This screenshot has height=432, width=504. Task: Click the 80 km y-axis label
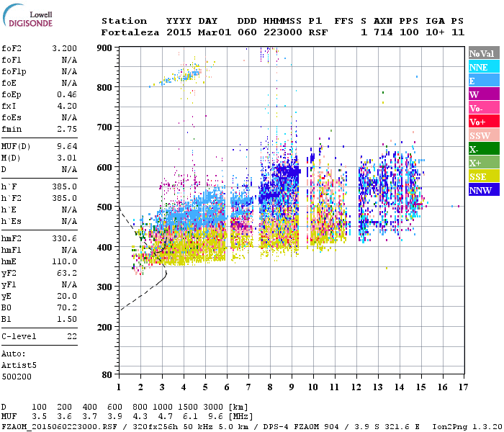click(x=107, y=375)
